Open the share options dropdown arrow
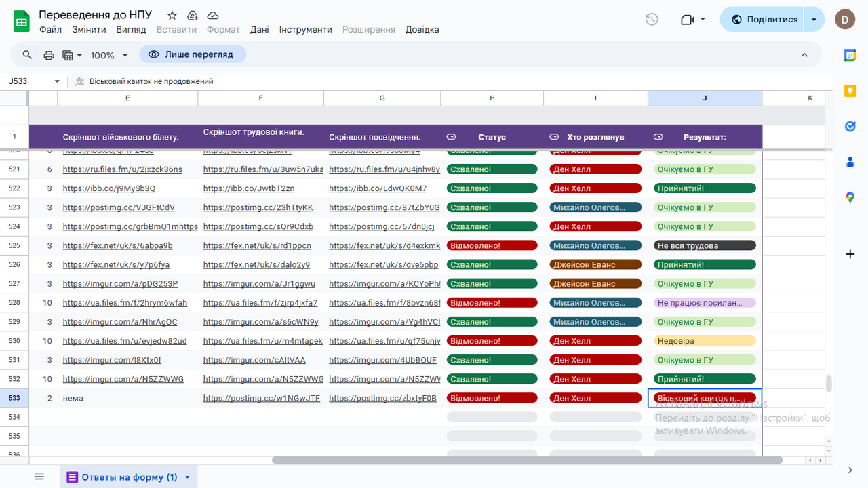Viewport: 868px width, 488px height. click(x=814, y=20)
